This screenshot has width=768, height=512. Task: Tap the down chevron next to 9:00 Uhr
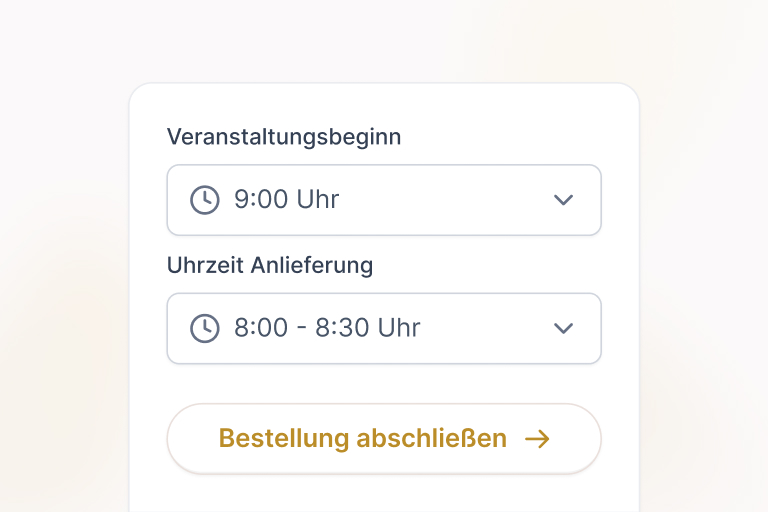point(563,200)
